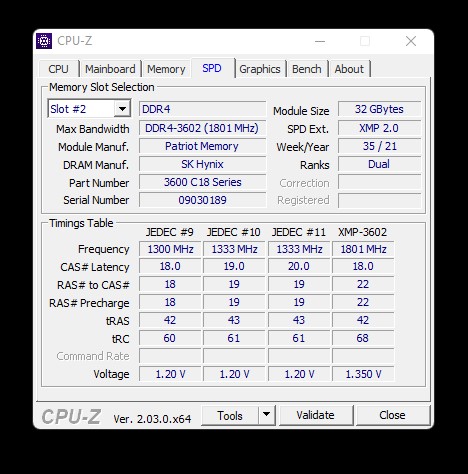Click the JEDEC #9 column header

170,232
